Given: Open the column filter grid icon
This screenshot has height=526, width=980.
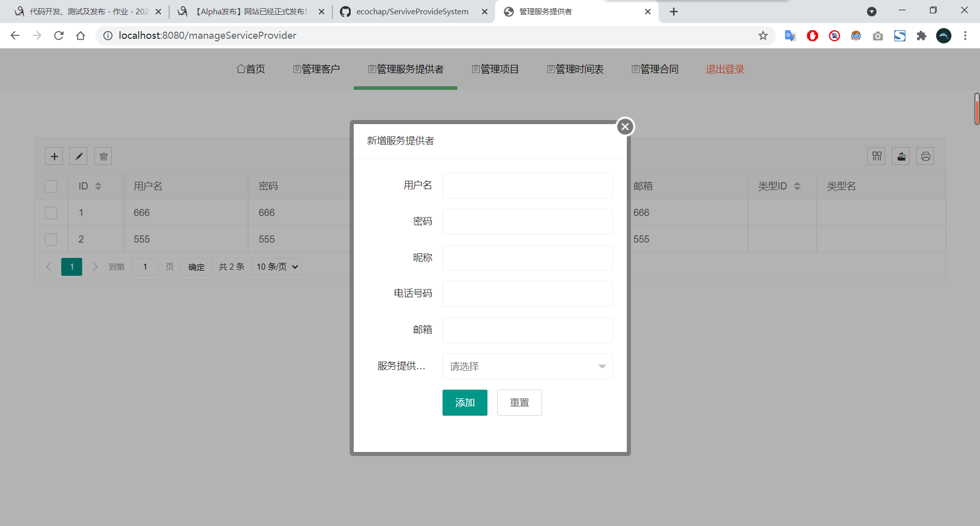Looking at the screenshot, I should tap(876, 156).
